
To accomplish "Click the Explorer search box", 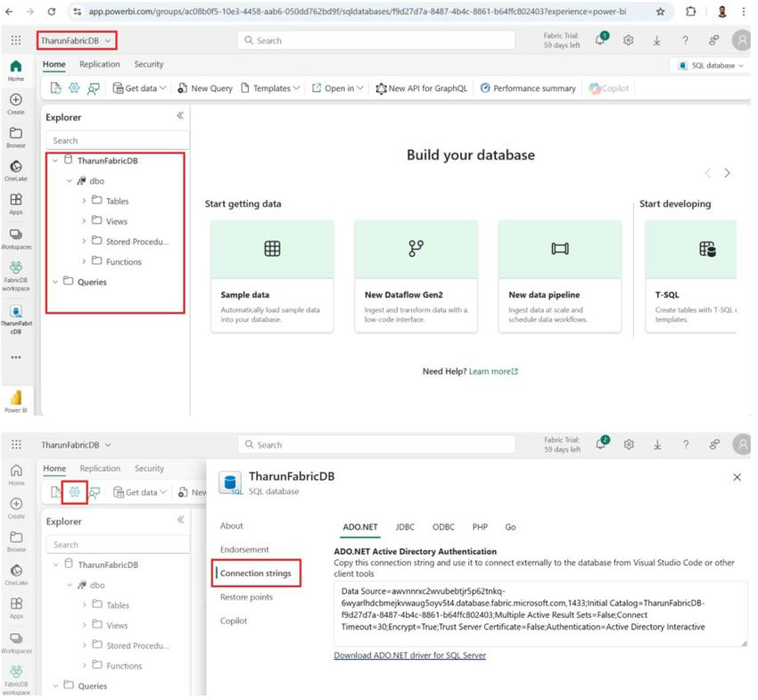I will [x=117, y=139].
